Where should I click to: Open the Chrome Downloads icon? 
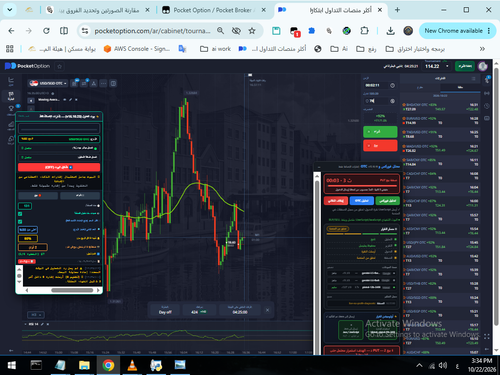coord(390,31)
